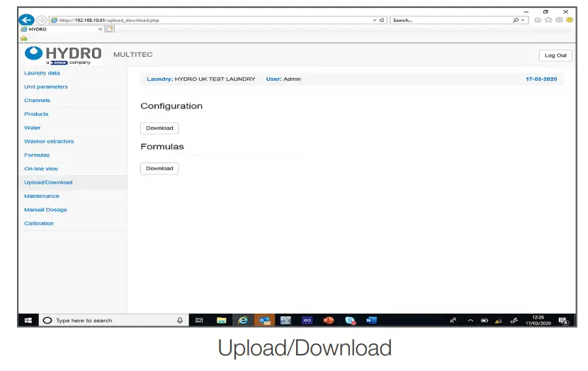Open the Action Center notifications icon
The height and width of the screenshot is (371, 588).
click(564, 321)
